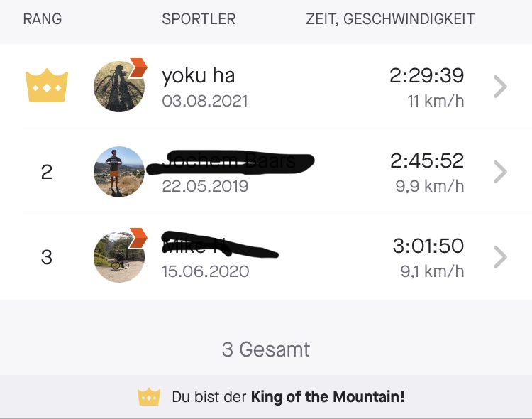Screen dimensions: 532x419
Task: Click the ZEIT, GESCHWINDIGKEIT column header
Action: point(390,19)
